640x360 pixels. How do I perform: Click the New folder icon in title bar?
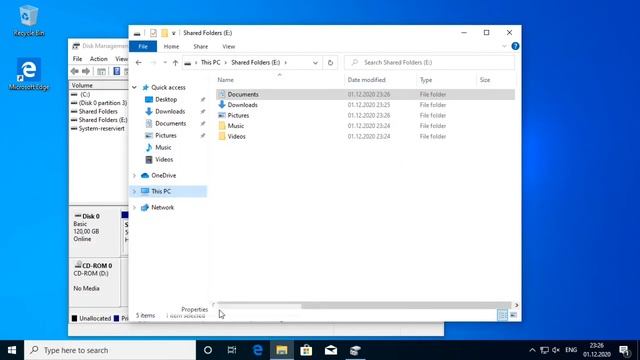pyautogui.click(x=164, y=33)
